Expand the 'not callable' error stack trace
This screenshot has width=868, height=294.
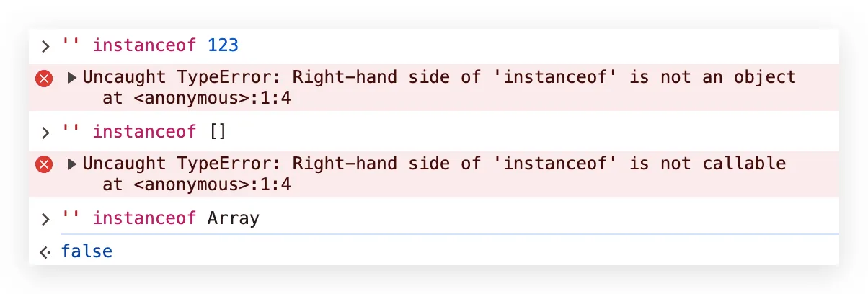click(x=72, y=164)
